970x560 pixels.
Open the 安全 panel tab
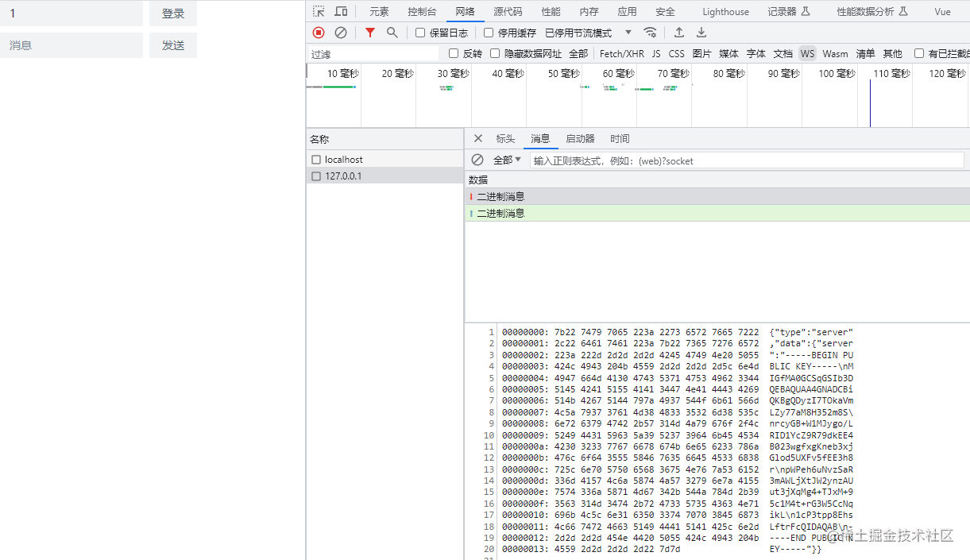(x=665, y=11)
